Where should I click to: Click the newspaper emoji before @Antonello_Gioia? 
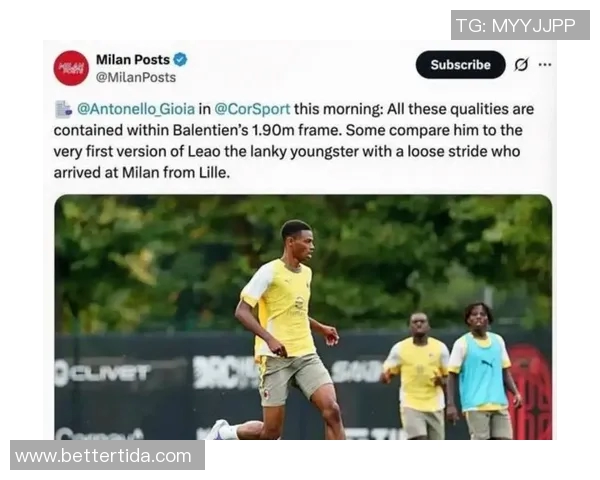(64, 109)
